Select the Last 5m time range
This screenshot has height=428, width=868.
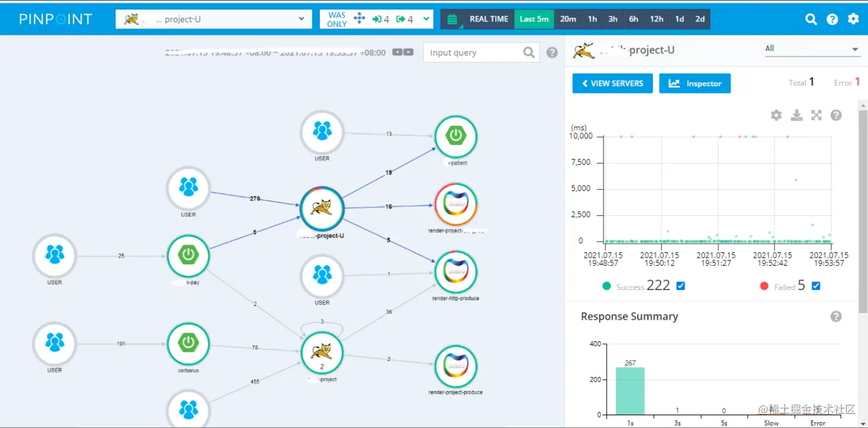pos(534,19)
